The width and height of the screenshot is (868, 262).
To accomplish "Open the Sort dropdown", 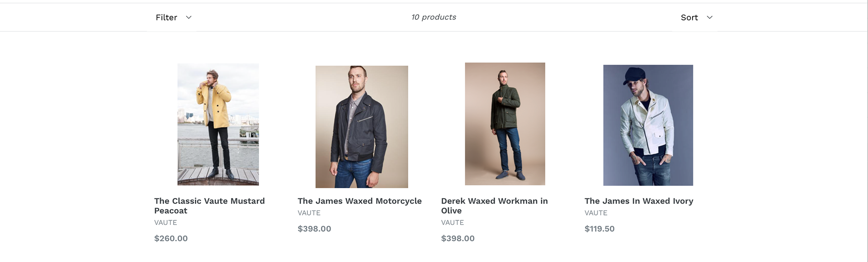I will click(696, 17).
